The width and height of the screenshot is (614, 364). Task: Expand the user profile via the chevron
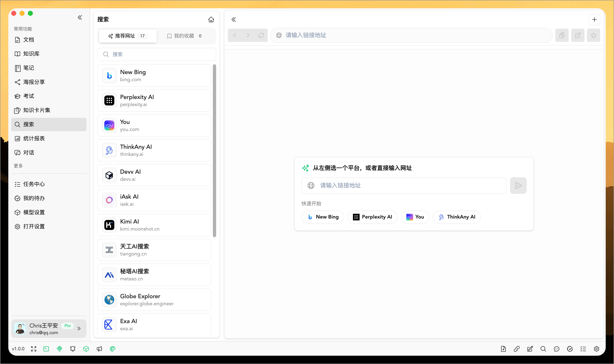(79, 328)
